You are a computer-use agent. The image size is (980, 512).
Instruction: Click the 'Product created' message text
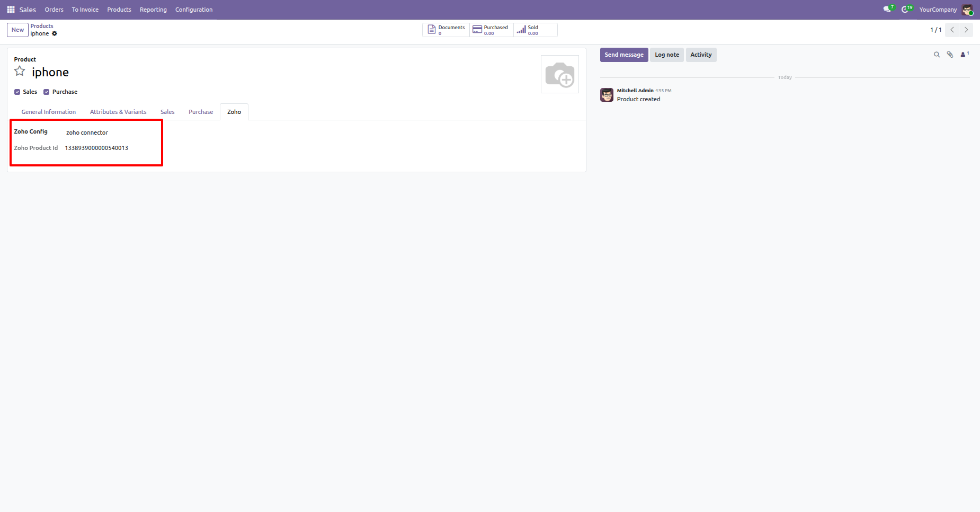click(x=638, y=99)
